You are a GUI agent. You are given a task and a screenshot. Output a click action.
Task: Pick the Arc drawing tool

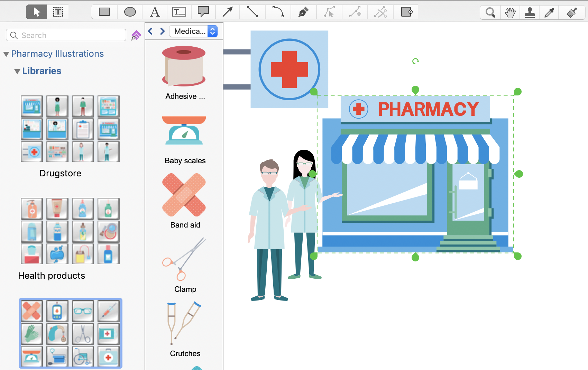coord(278,12)
